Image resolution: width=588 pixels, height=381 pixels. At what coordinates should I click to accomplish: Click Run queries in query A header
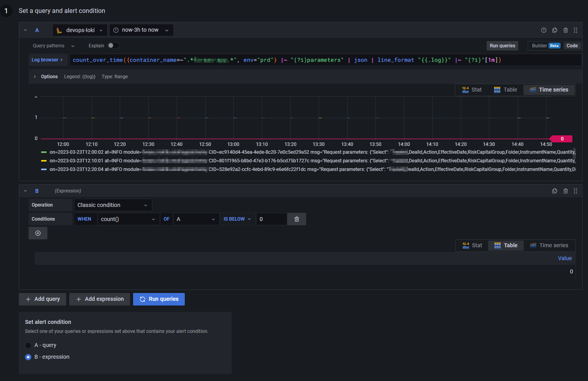(502, 46)
